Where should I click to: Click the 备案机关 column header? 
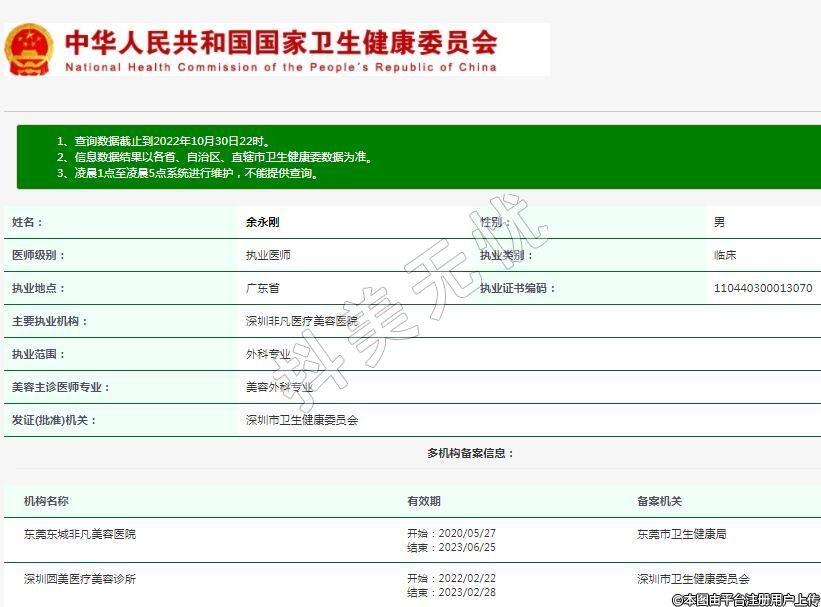(x=659, y=501)
